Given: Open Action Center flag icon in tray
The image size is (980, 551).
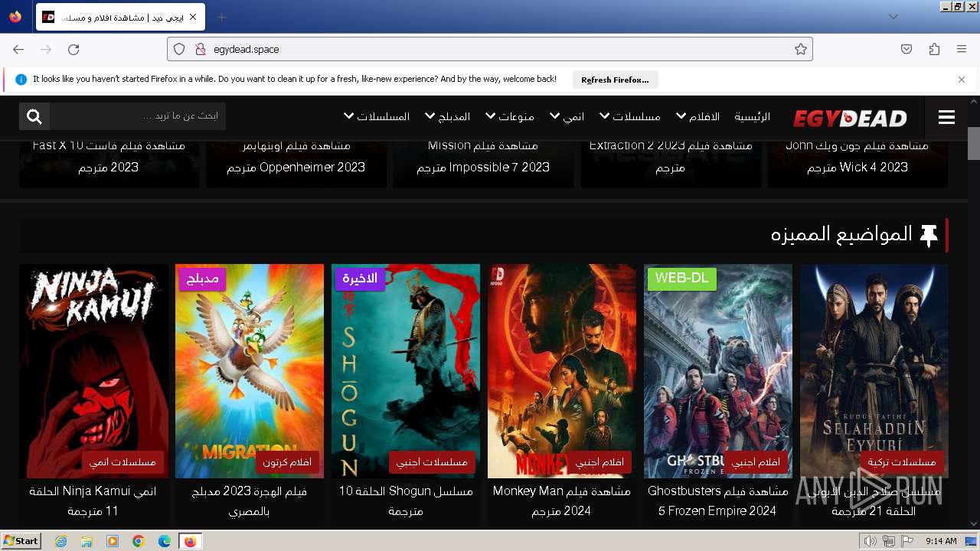Looking at the screenshot, I should (x=906, y=541).
